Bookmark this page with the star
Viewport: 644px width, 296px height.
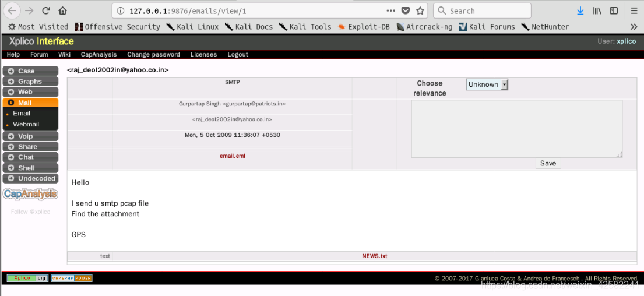[x=420, y=11]
